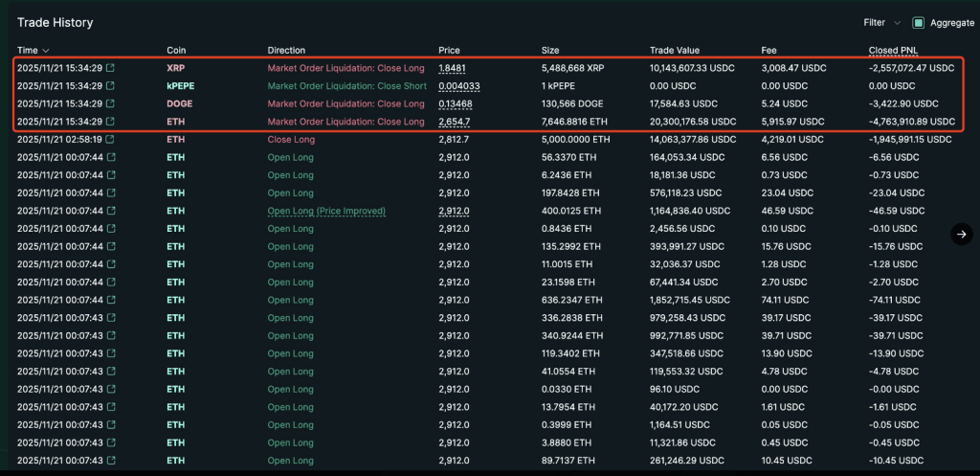Viewport: 980px width, 476px height.
Task: Sort by Time column chevron
Action: click(x=46, y=50)
